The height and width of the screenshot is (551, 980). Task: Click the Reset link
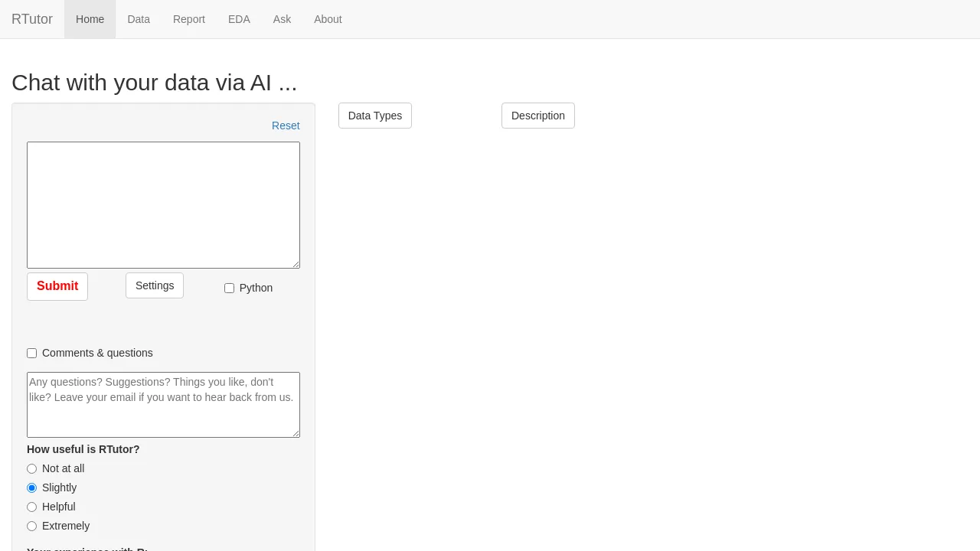tap(286, 126)
